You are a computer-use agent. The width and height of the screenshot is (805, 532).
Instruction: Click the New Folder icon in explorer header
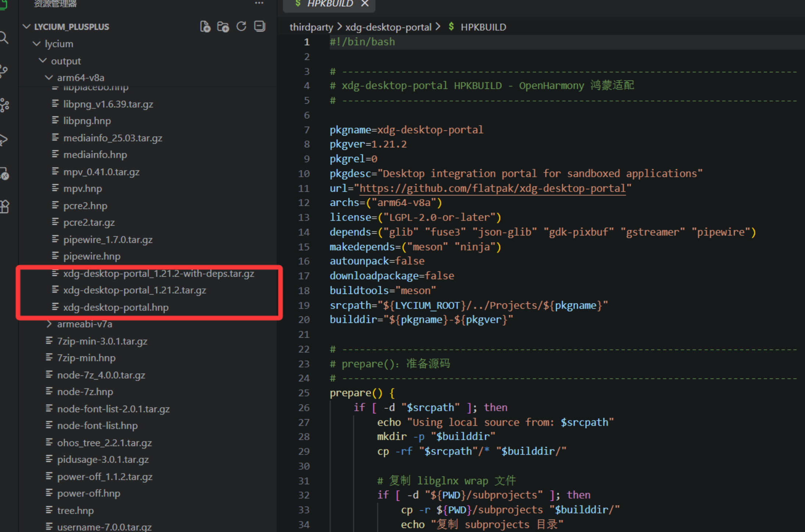click(223, 26)
